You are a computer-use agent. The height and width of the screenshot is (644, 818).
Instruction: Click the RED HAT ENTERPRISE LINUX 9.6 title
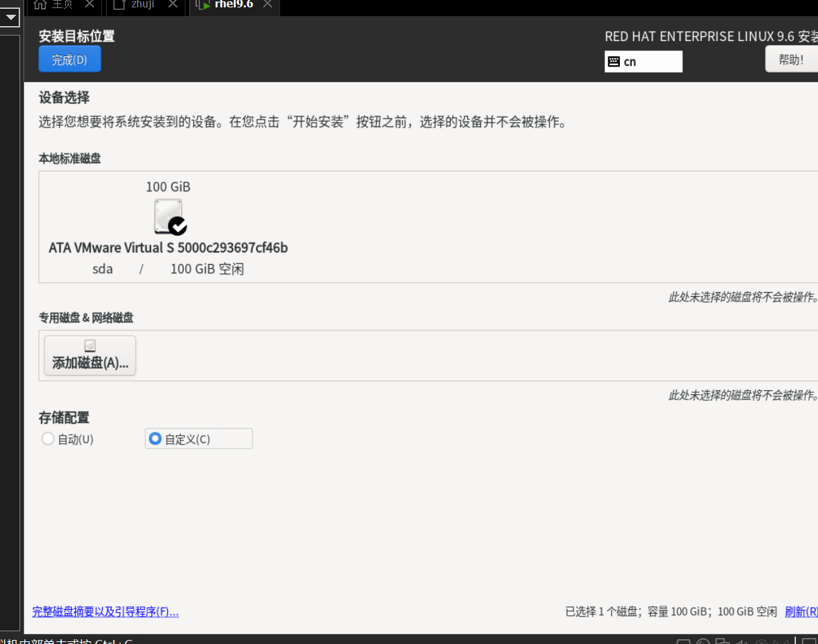(711, 36)
